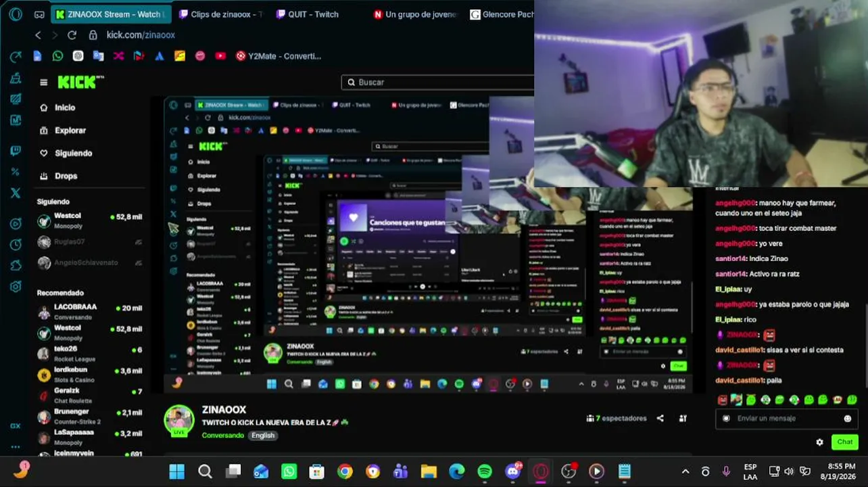Open the player icon in Opera sidebar

tap(16, 224)
